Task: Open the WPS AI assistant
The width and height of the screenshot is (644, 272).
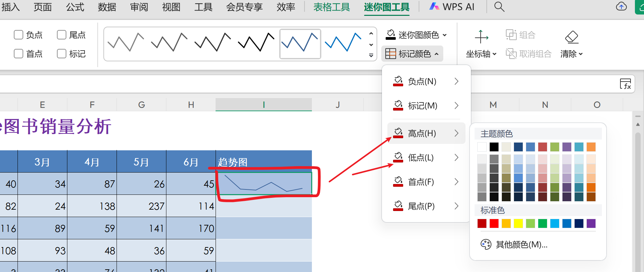Action: point(452,7)
